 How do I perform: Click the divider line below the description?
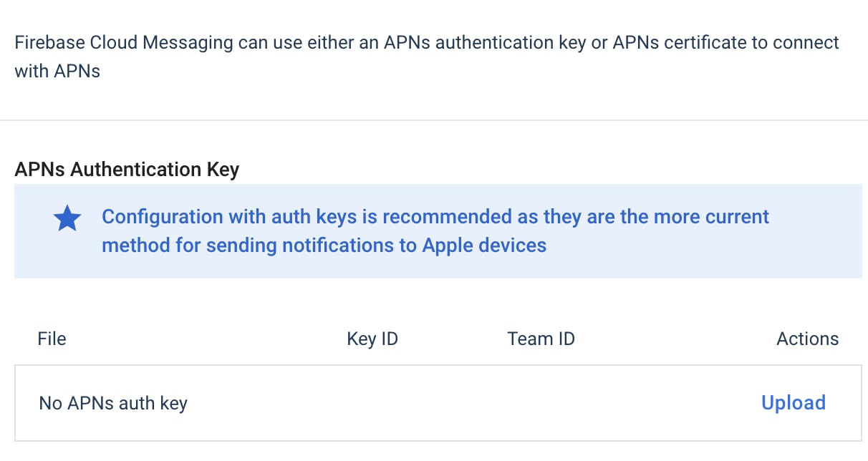tap(434, 120)
